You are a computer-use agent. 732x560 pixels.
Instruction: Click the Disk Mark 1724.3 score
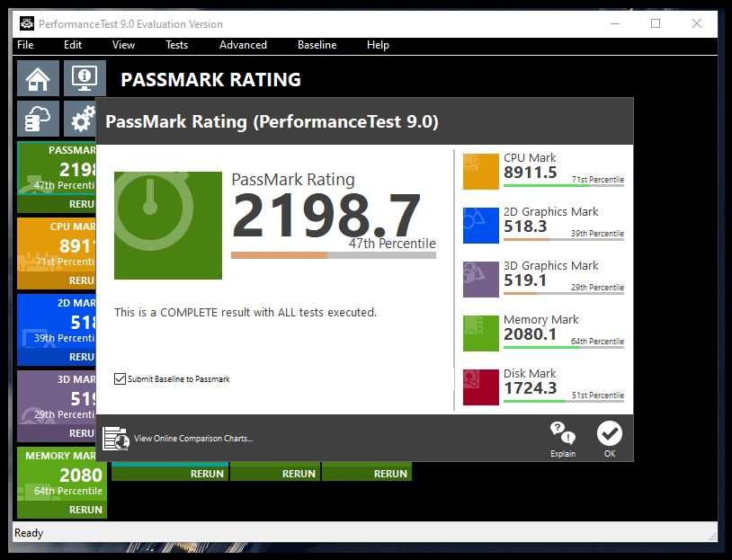pos(531,388)
